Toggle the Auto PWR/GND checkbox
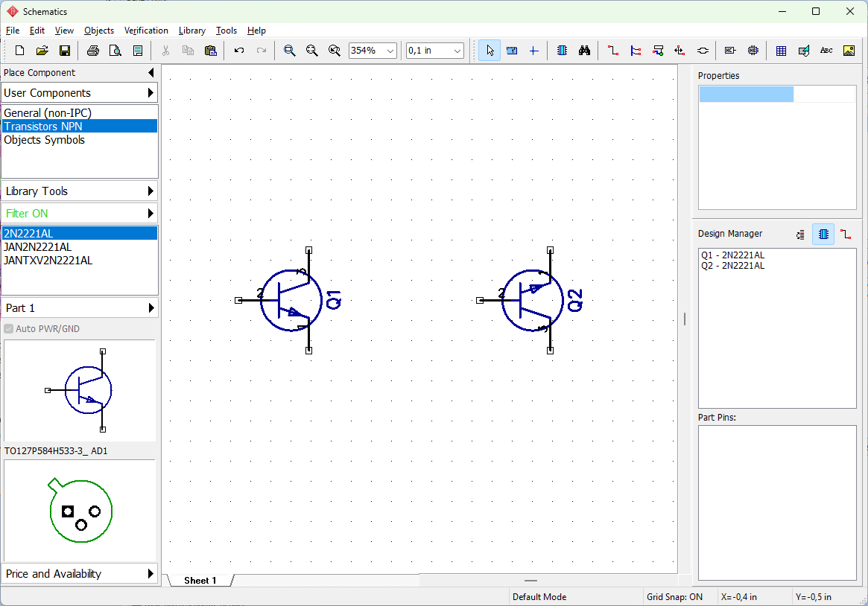Viewport: 868px width, 606px height. point(8,329)
